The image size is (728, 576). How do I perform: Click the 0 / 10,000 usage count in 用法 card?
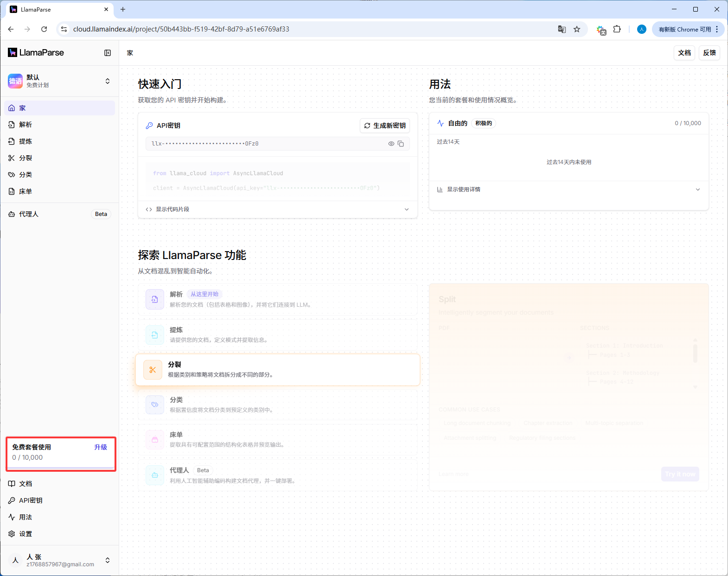tap(688, 123)
